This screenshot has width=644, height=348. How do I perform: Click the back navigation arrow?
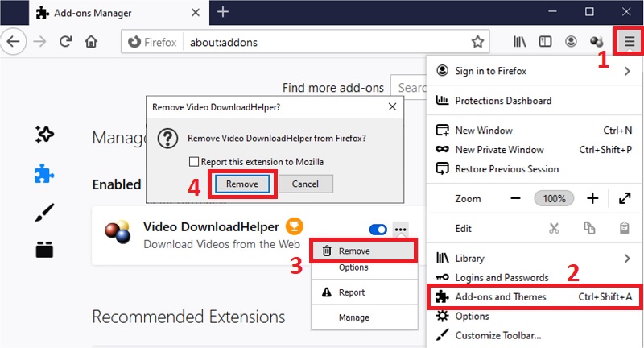click(x=13, y=42)
